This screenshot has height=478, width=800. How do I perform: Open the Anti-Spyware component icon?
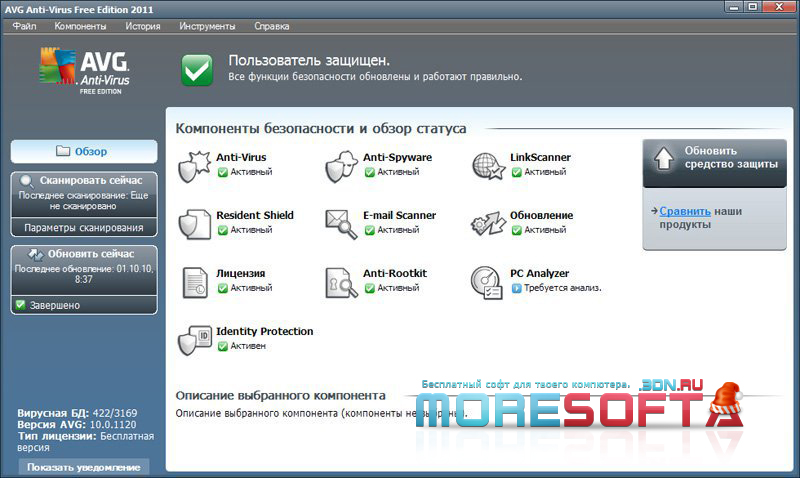[341, 166]
